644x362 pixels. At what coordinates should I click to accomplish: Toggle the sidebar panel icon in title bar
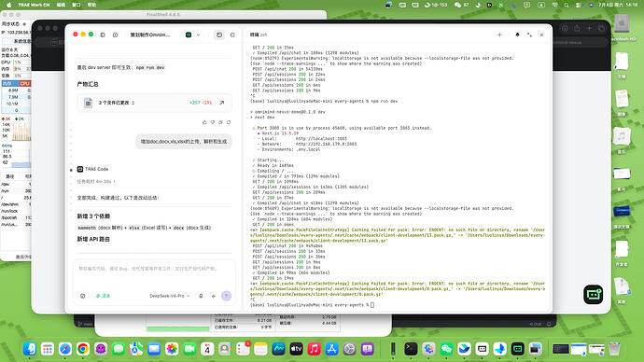click(103, 35)
